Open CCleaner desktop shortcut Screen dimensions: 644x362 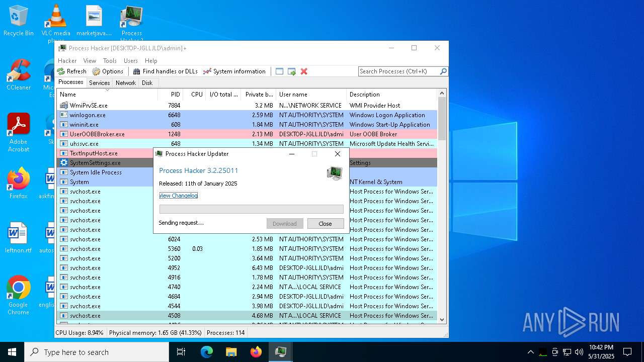click(x=19, y=75)
